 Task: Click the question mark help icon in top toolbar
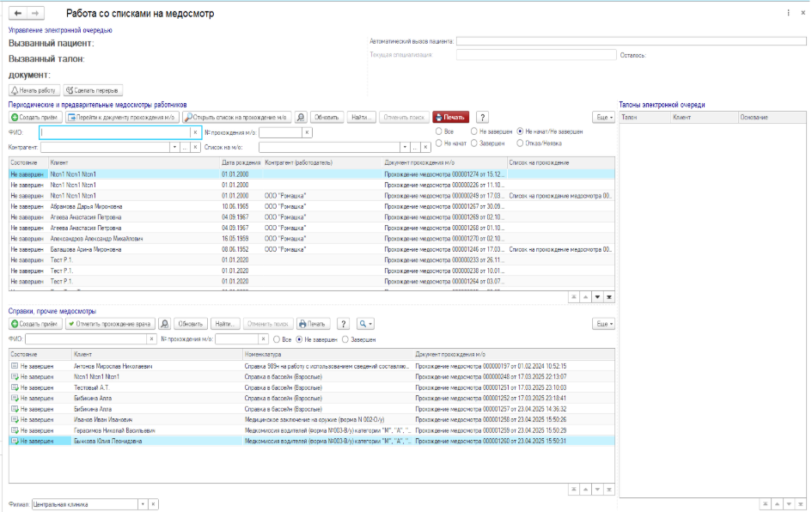point(482,118)
